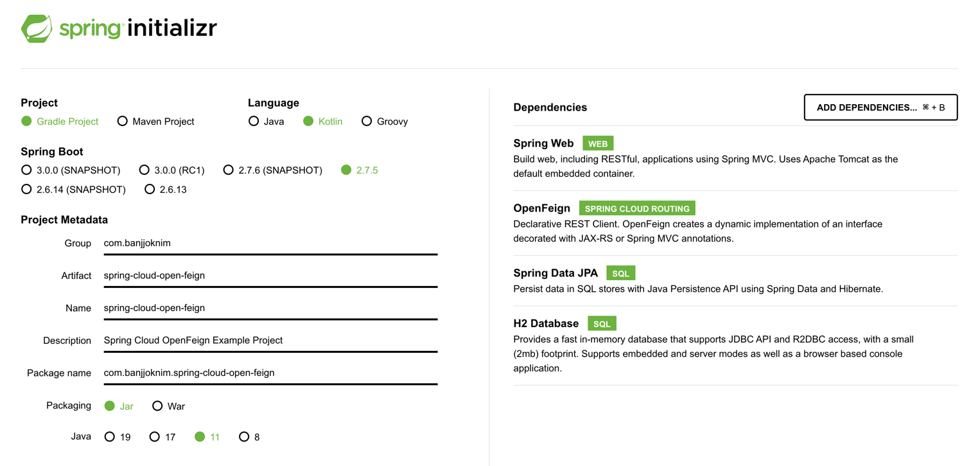Screen dimensions: 980x466
Task: Click the Description input field
Action: [270, 341]
